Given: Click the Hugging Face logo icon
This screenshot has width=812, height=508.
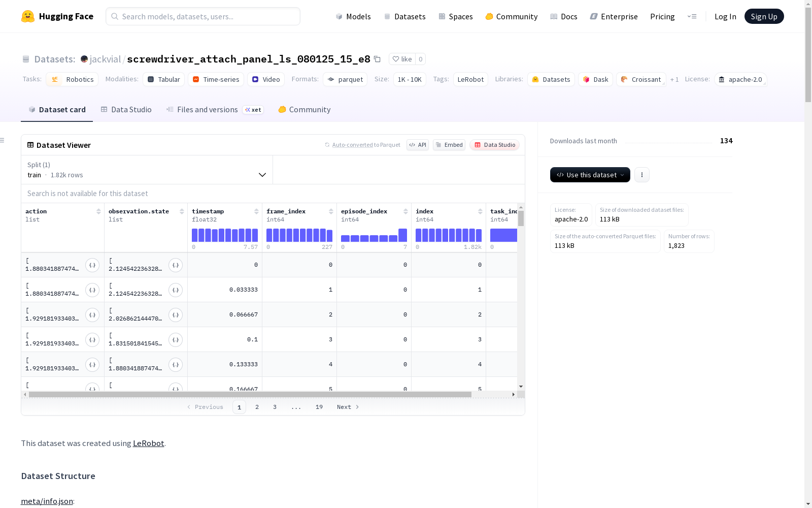Looking at the screenshot, I should pos(28,16).
